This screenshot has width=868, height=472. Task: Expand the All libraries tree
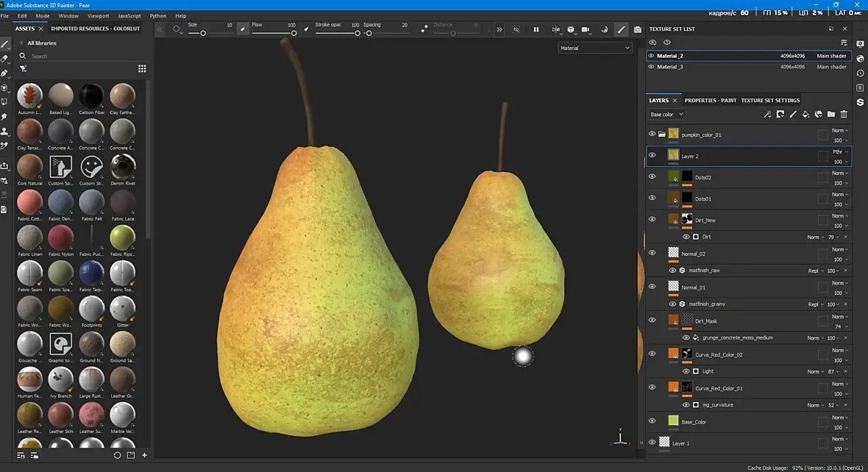click(21, 43)
